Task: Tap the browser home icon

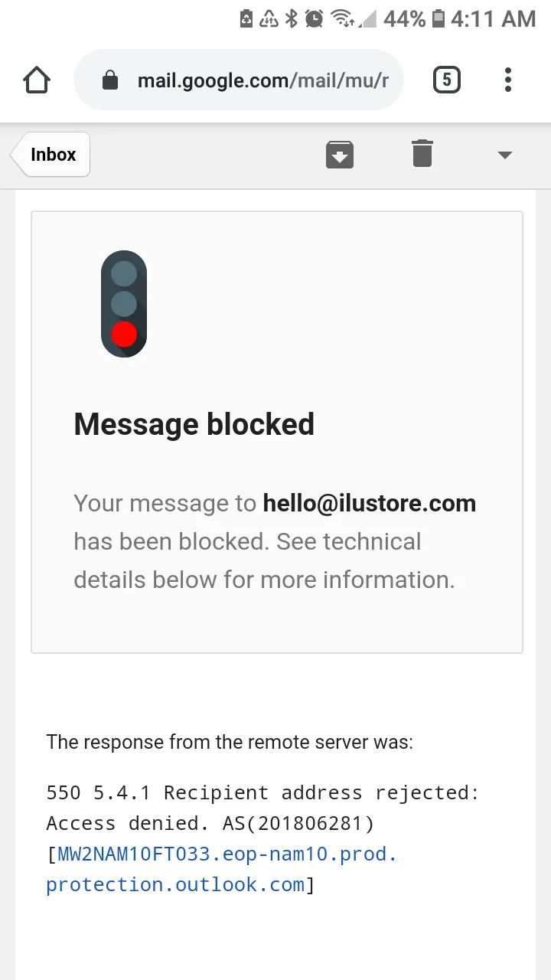Action: tap(37, 80)
